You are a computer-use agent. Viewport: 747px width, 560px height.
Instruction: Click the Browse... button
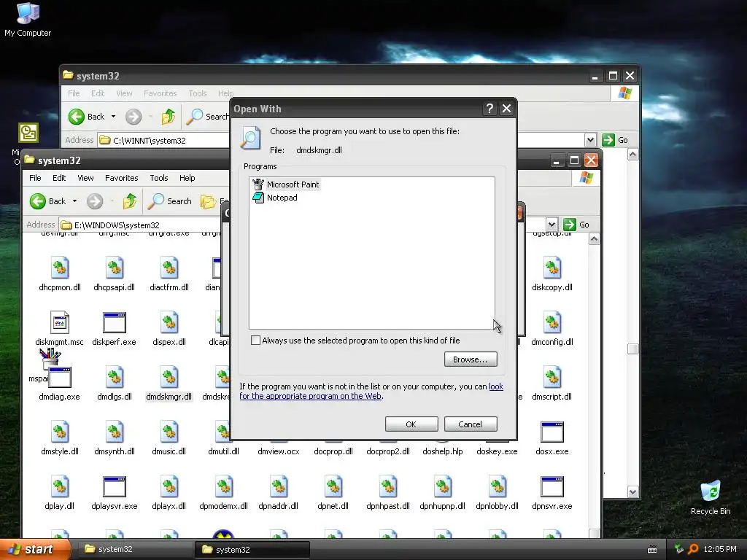point(471,359)
